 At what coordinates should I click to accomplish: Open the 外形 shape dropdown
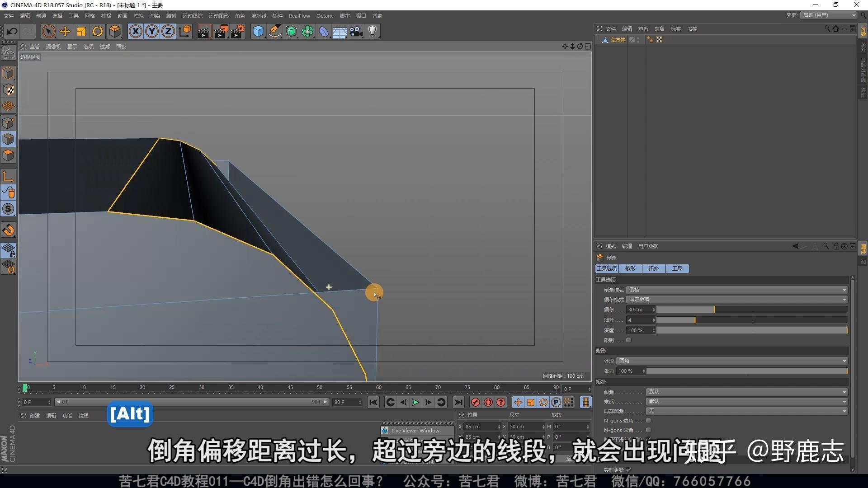(732, 361)
